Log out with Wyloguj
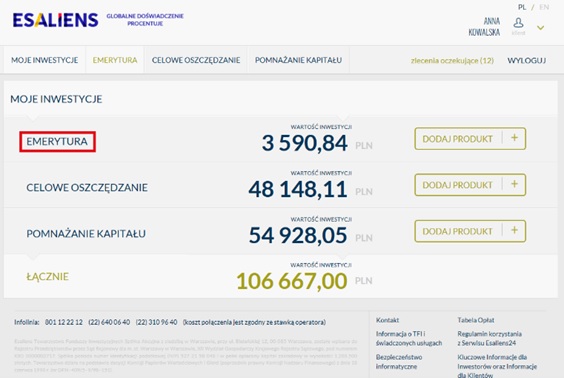 pyautogui.click(x=526, y=60)
